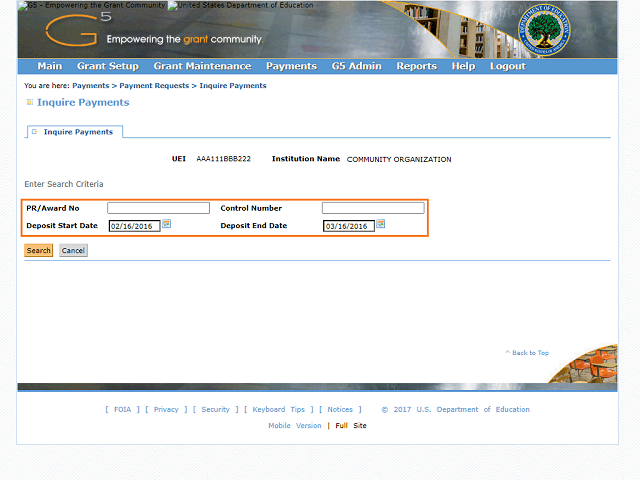Click Deposit Start Date field 02/16/2016
The image size is (640, 480).
(x=134, y=226)
